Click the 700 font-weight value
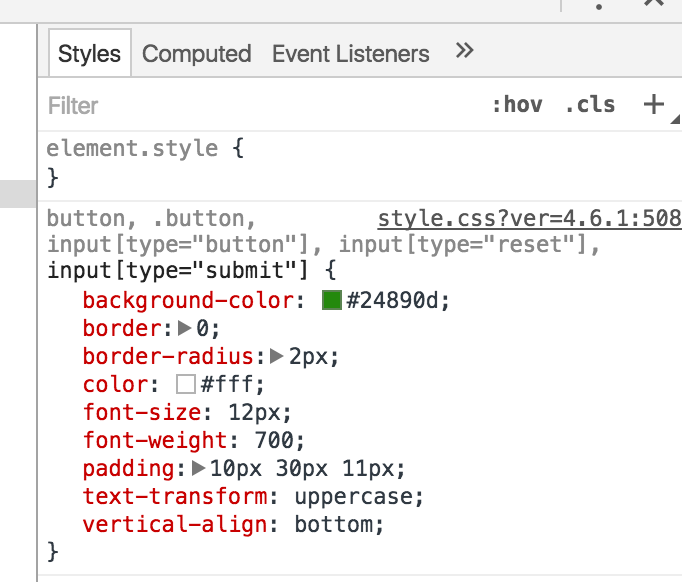Viewport: 682px width, 582px height. pos(274,440)
